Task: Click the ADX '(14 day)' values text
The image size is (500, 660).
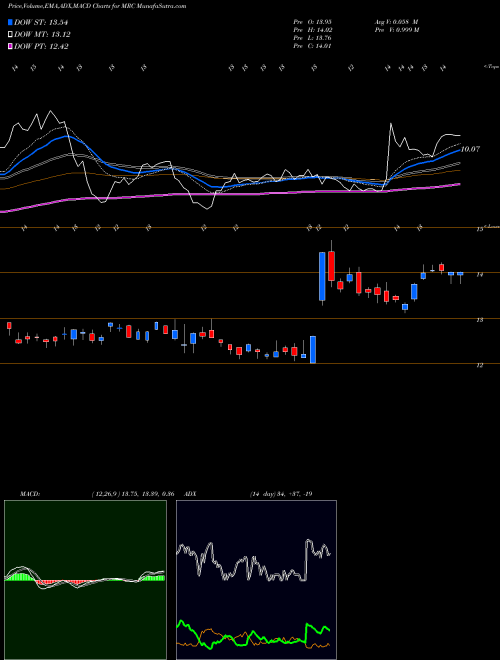Action: pyautogui.click(x=281, y=494)
